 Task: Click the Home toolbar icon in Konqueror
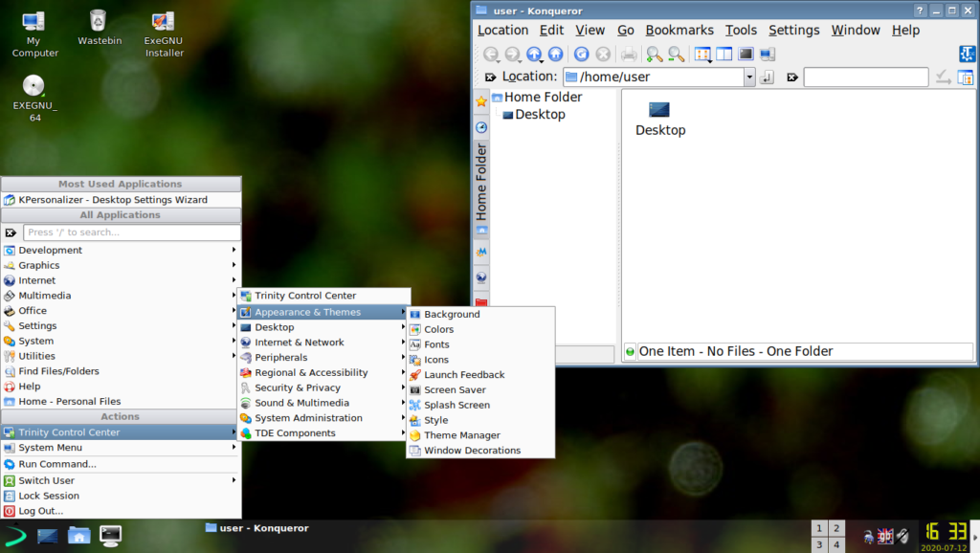tap(555, 55)
